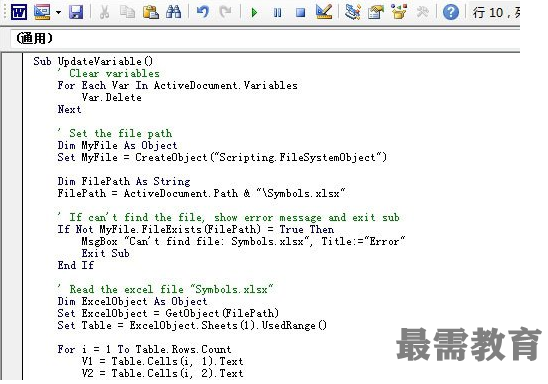Copy the selected code
The height and width of the screenshot is (384, 548).
click(x=127, y=12)
